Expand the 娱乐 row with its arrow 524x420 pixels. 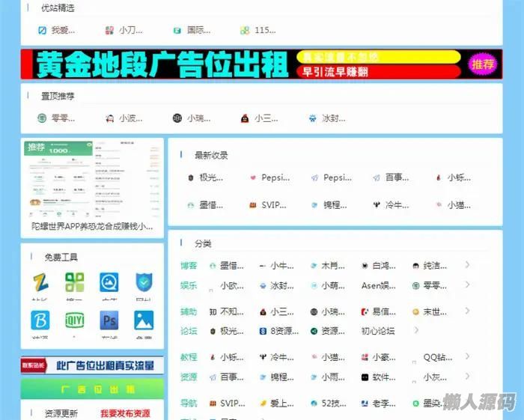click(468, 284)
